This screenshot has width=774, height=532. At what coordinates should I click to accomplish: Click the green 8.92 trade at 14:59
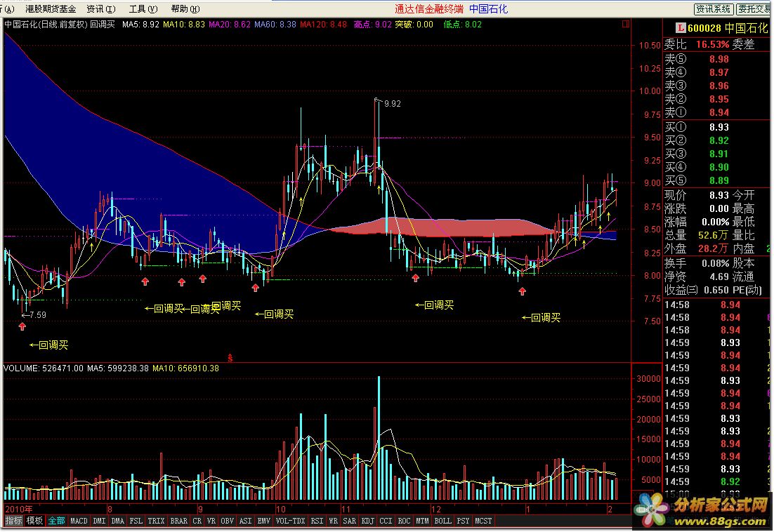pyautogui.click(x=730, y=481)
